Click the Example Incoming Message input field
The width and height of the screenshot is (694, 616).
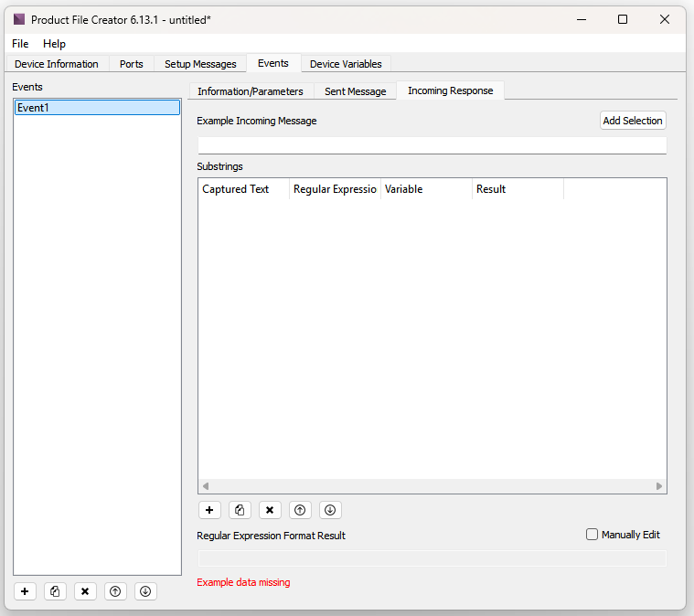click(432, 145)
